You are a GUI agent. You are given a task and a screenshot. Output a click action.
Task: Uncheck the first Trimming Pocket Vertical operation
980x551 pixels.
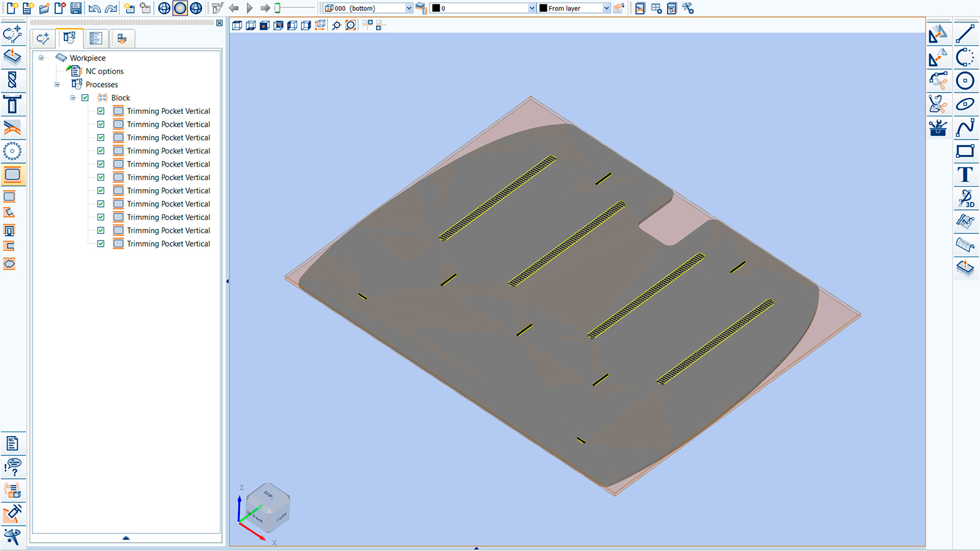101,111
